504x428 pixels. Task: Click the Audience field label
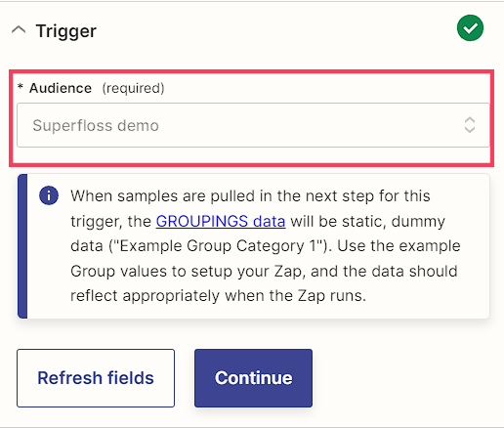[61, 88]
